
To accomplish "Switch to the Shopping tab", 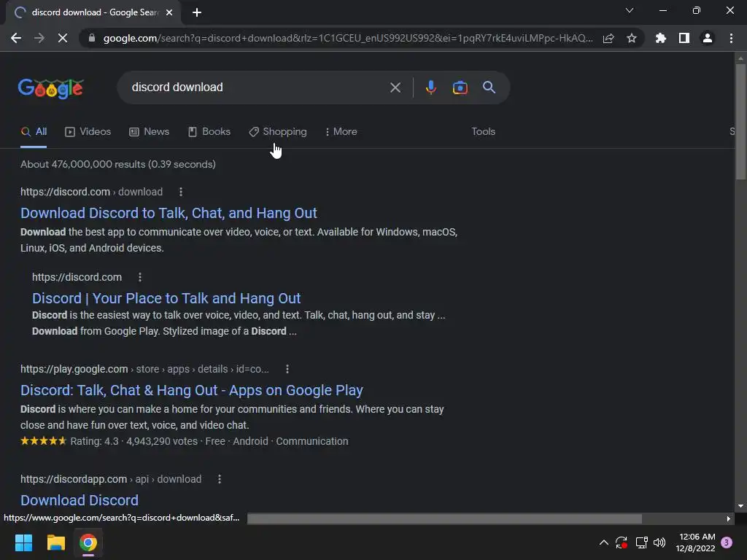I will coord(278,132).
